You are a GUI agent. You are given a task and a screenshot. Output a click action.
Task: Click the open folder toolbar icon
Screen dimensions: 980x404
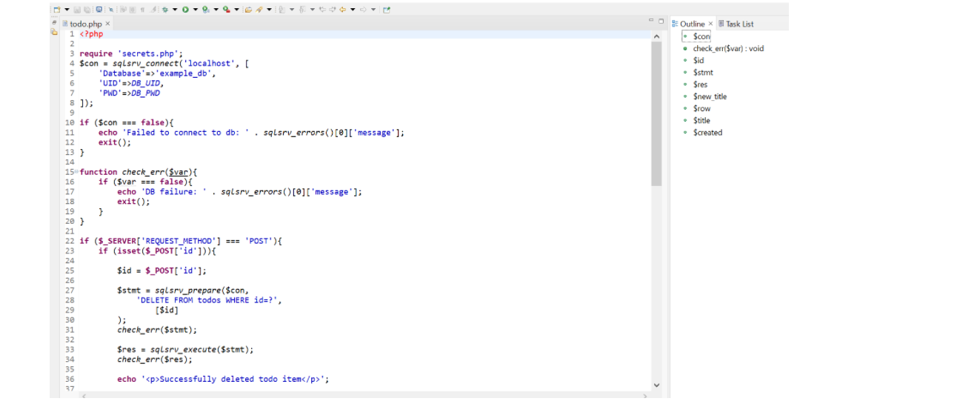coord(248,10)
